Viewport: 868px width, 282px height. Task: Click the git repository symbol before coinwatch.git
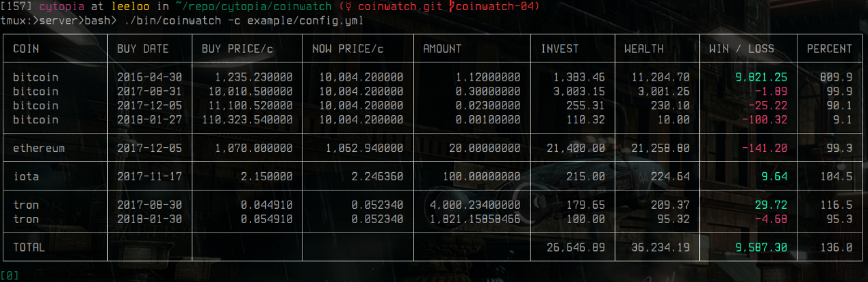point(348,7)
